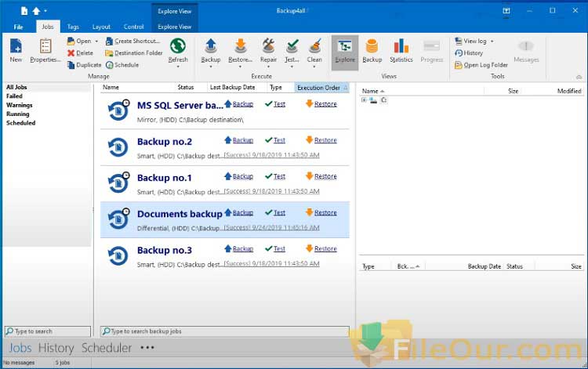588x369 pixels.
Task: Switch to the Scheduler bottom tab
Action: pos(107,348)
